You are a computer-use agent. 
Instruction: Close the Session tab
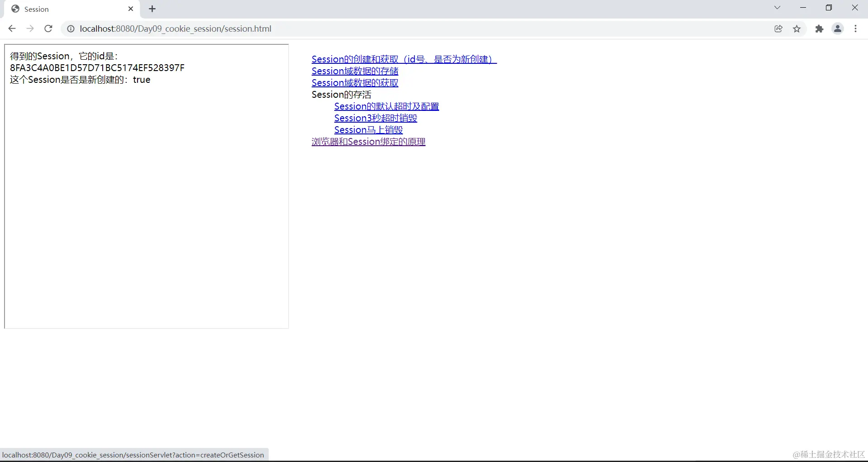point(131,9)
